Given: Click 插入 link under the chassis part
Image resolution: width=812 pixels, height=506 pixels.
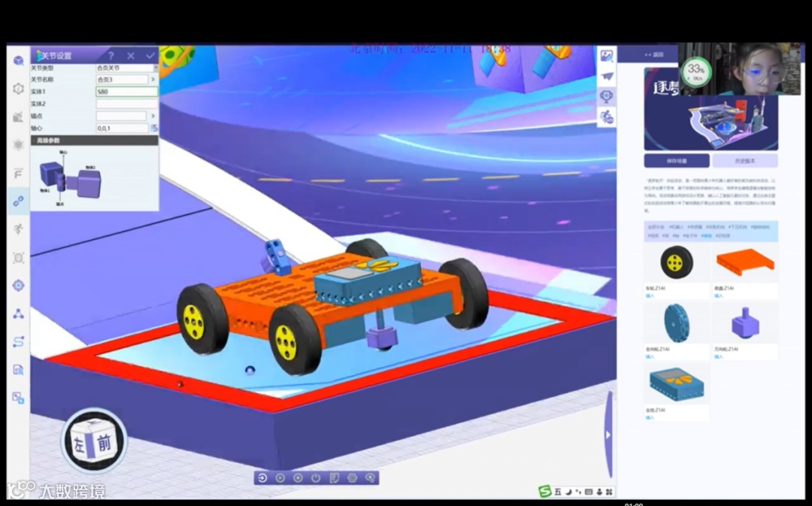Looking at the screenshot, I should pyautogui.click(x=718, y=295).
